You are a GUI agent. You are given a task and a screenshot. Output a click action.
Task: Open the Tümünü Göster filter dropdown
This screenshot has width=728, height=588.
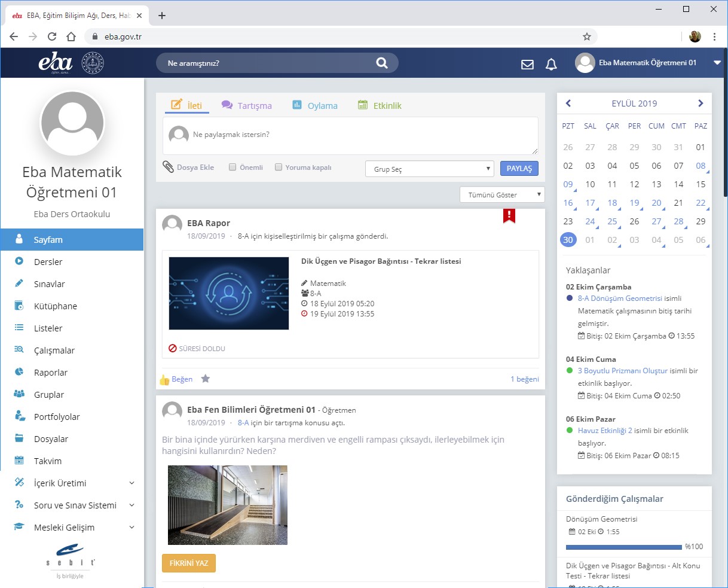click(x=502, y=194)
